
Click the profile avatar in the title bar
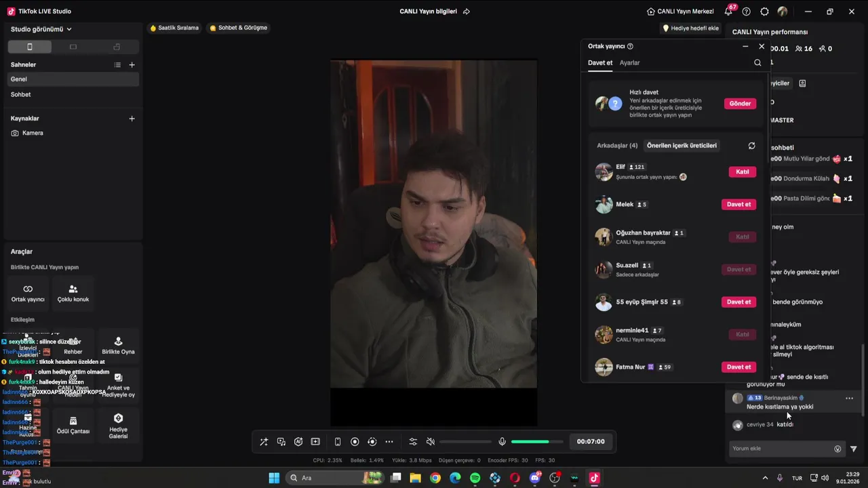[x=783, y=12]
